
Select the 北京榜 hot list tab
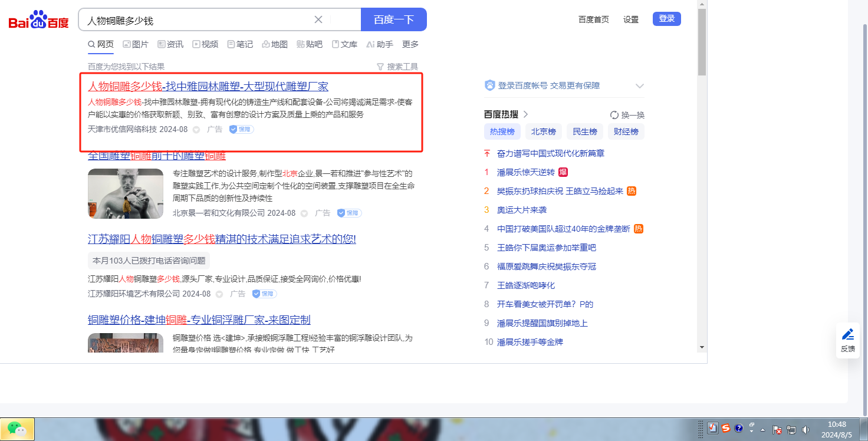(544, 131)
